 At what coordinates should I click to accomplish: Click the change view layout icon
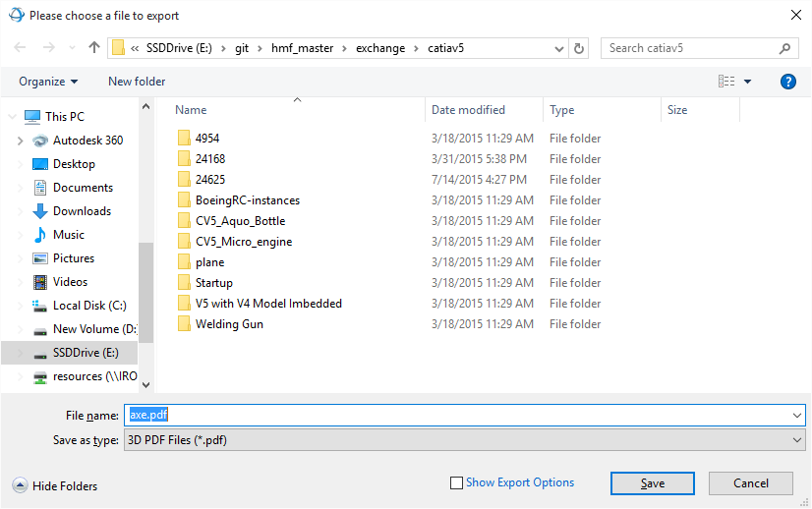click(726, 82)
